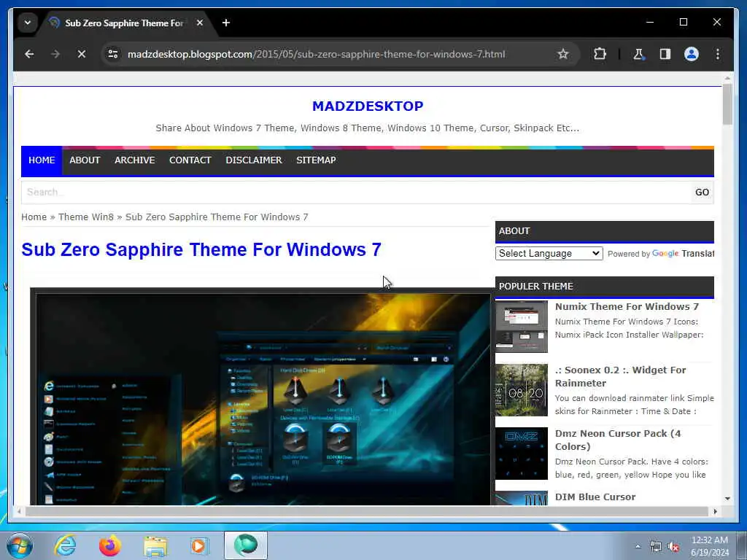Screen dimensions: 747x560
Task: Open the tab search dropdown
Action: click(28, 23)
